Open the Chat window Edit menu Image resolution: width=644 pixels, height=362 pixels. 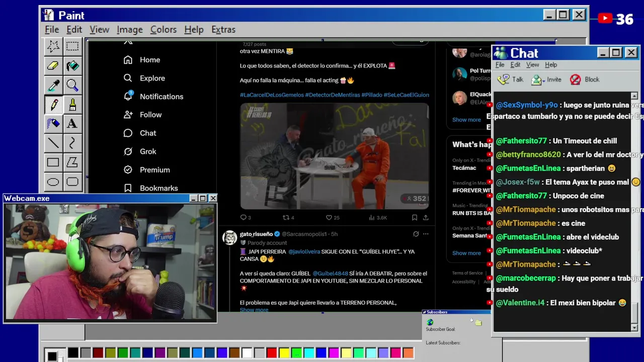click(x=515, y=65)
